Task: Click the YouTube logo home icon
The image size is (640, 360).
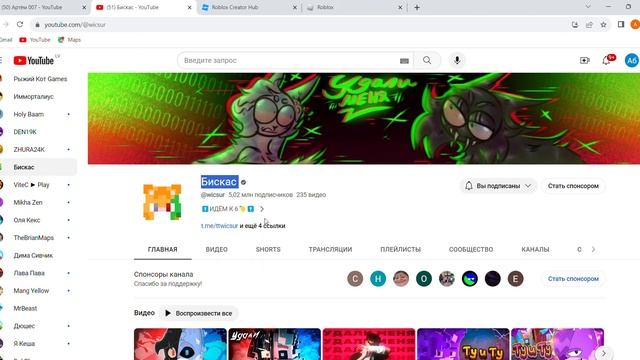Action: [33, 60]
